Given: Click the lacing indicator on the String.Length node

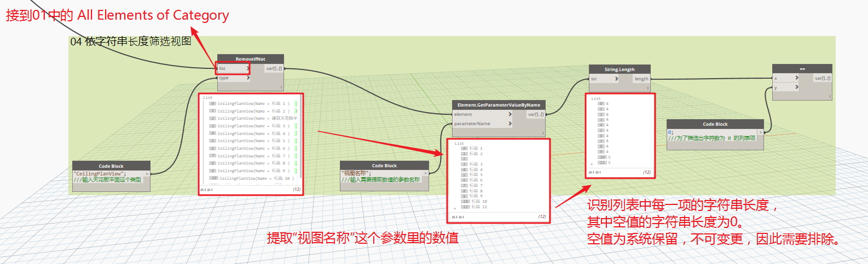Looking at the screenshot, I should pyautogui.click(x=648, y=88).
